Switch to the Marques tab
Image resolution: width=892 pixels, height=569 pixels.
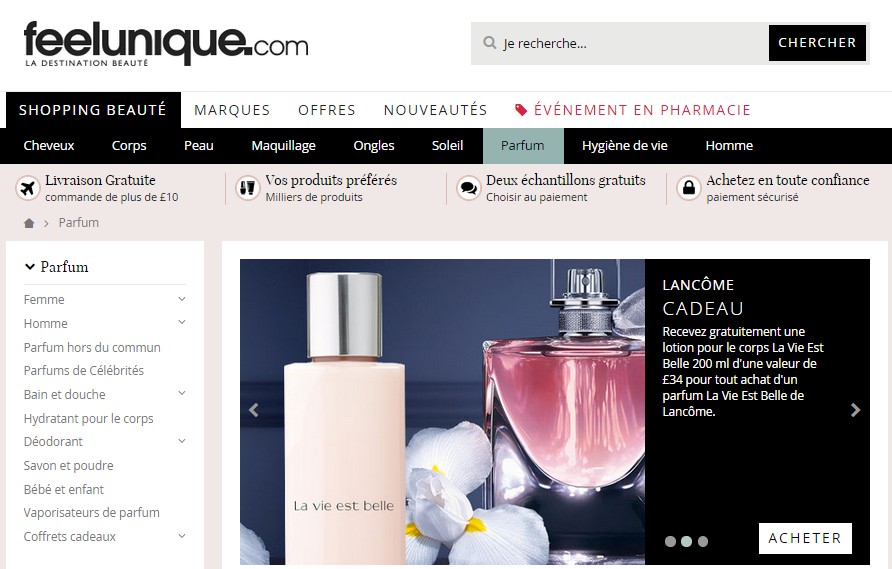tap(232, 110)
